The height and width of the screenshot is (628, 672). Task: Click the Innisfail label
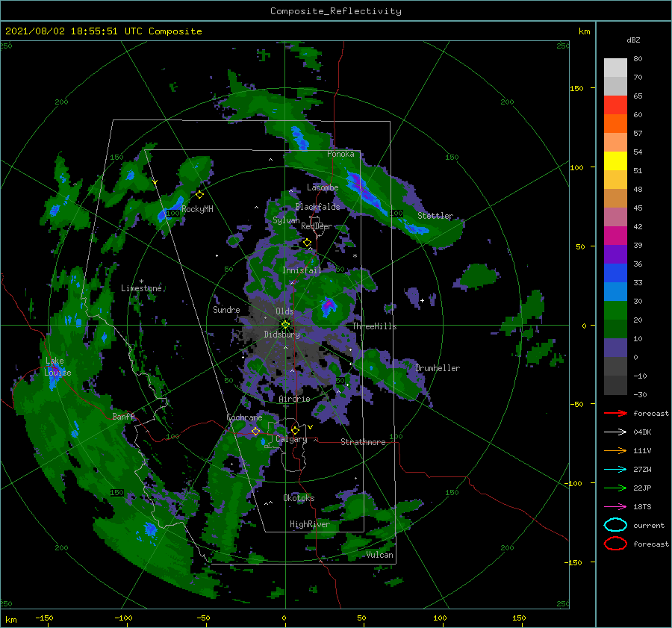(302, 270)
